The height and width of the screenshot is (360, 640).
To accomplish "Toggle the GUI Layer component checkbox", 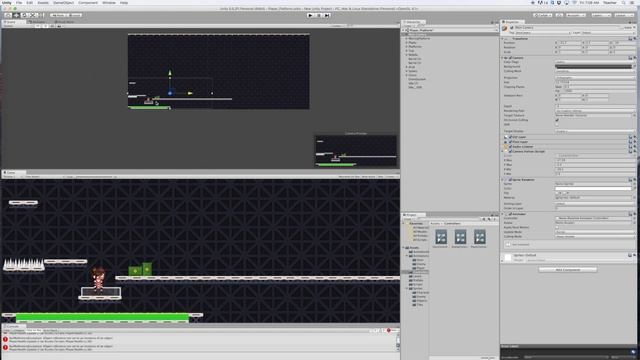I will point(511,138).
